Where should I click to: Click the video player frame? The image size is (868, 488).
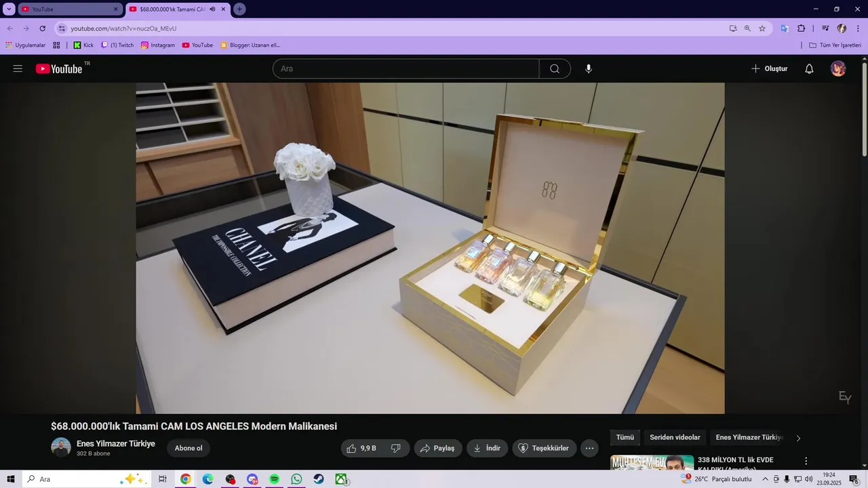tap(430, 248)
